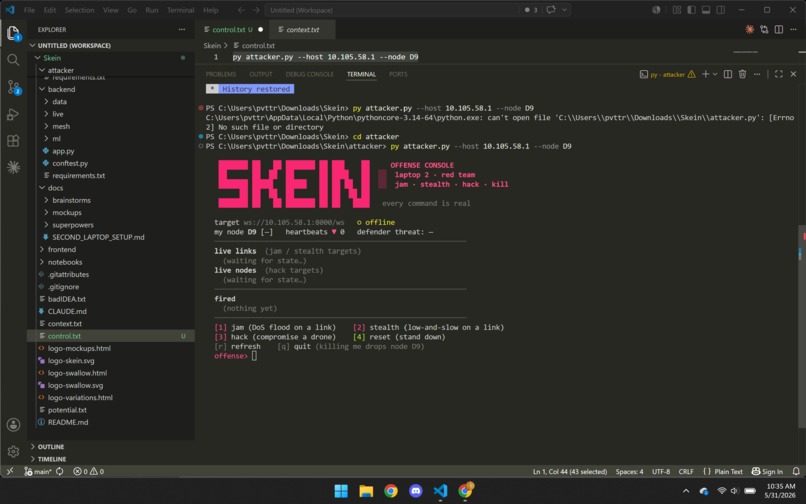Toggle maximized terminal panel size
806x504 pixels.
(779, 74)
